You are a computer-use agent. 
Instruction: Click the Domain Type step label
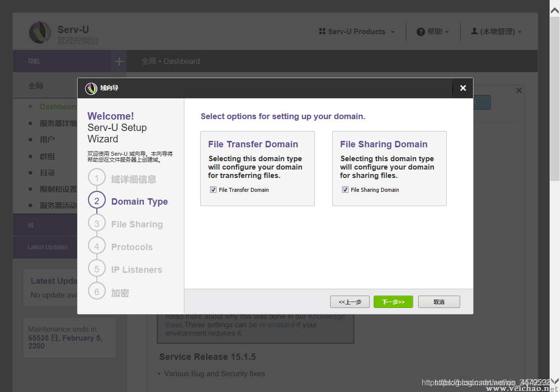coord(139,202)
